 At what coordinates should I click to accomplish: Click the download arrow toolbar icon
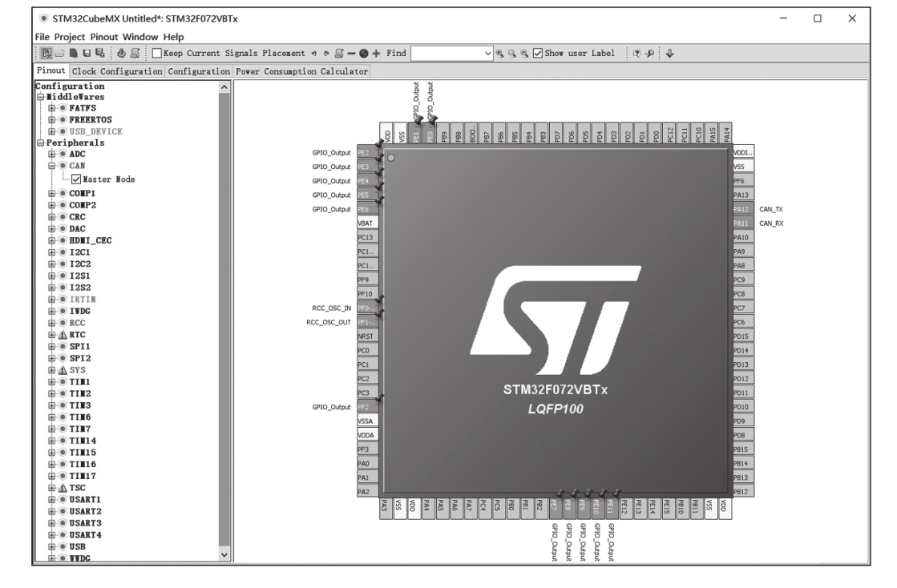click(x=669, y=53)
